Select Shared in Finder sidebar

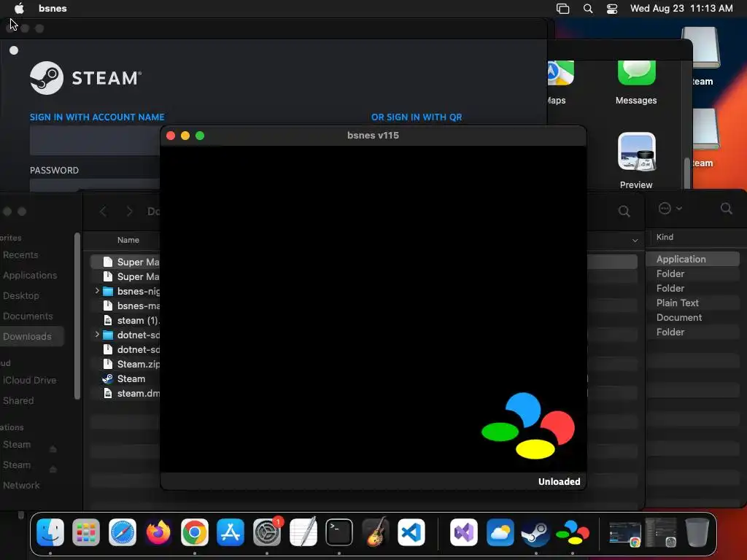click(x=18, y=401)
